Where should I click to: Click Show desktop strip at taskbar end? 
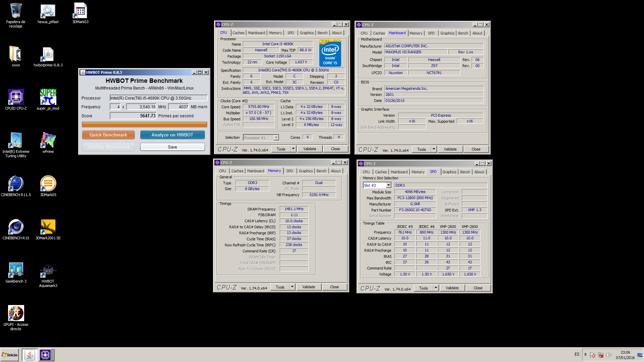640,355
